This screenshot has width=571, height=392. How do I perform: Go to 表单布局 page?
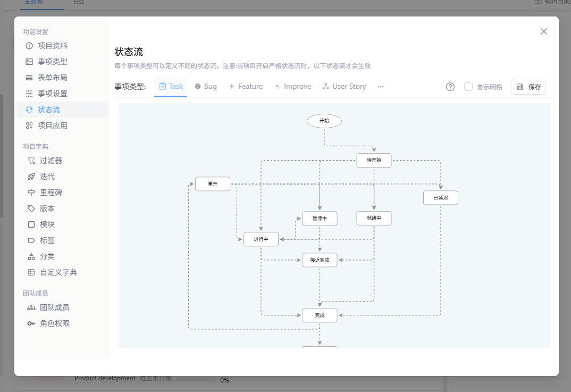click(62, 78)
